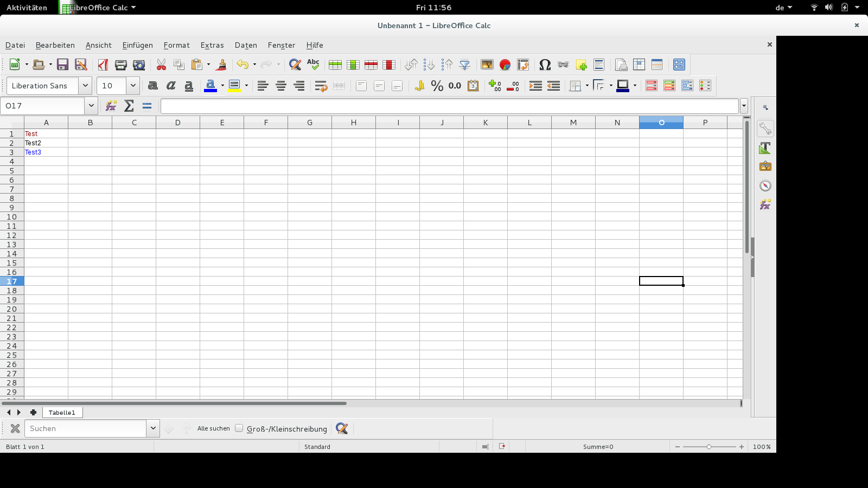This screenshot has width=868, height=488.
Task: Insert a hyperlink using the chain icon
Action: pos(563,65)
